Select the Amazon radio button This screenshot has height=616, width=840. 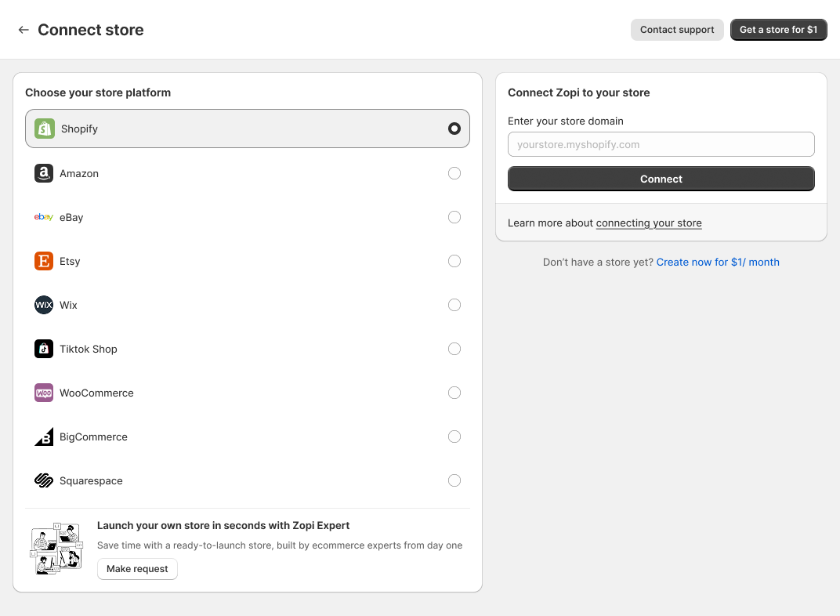[454, 173]
